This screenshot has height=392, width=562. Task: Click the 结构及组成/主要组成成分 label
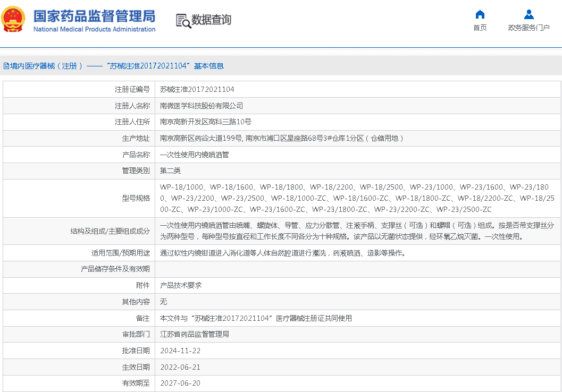110,231
